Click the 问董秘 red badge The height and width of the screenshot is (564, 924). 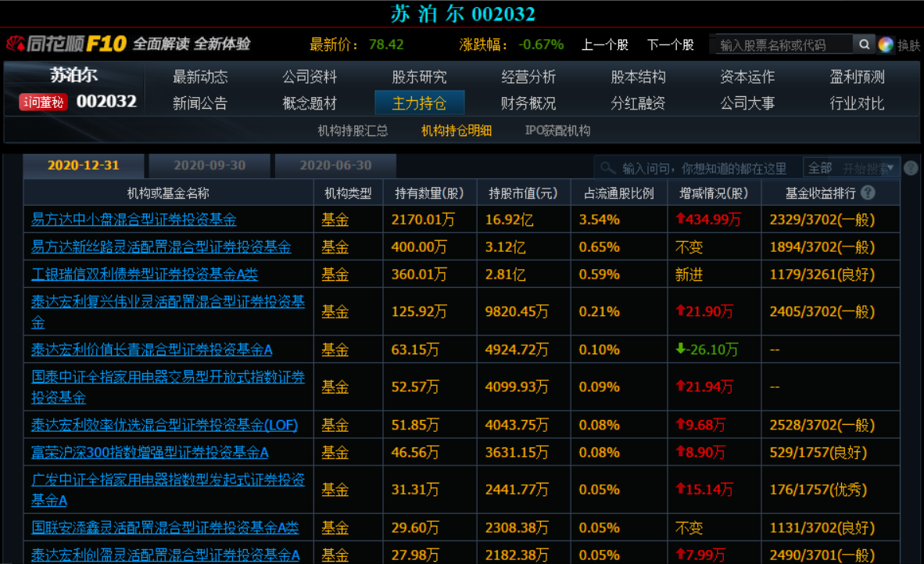[x=43, y=102]
